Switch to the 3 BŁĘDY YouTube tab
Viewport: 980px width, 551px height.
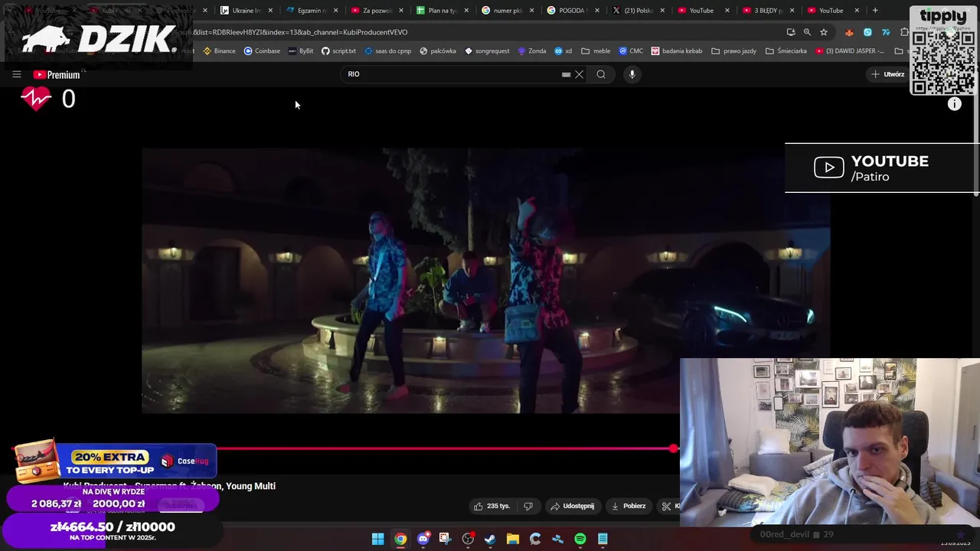769,11
